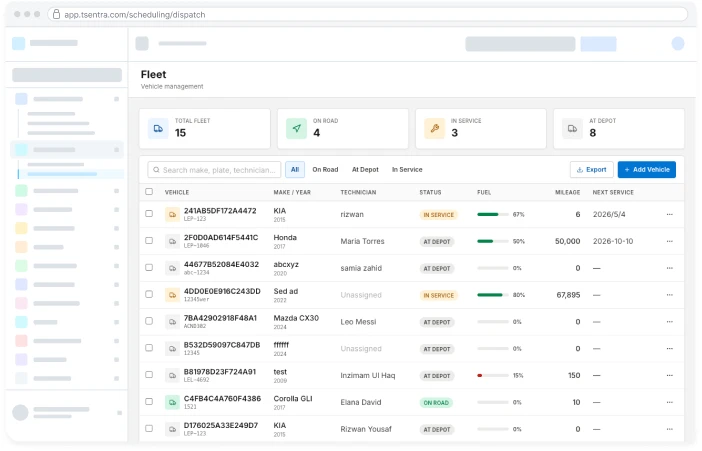Click technician name samia zahid
This screenshot has width=702, height=451.
click(x=361, y=268)
